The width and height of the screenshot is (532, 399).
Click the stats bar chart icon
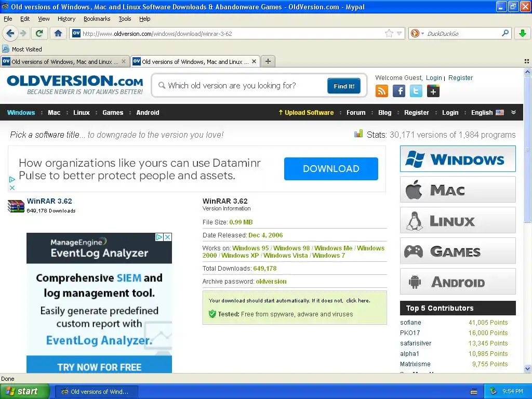click(x=358, y=134)
